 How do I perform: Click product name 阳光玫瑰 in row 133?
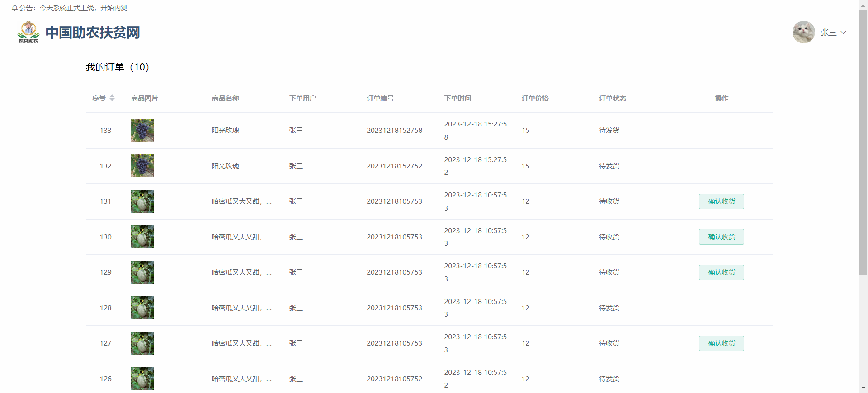pos(226,131)
